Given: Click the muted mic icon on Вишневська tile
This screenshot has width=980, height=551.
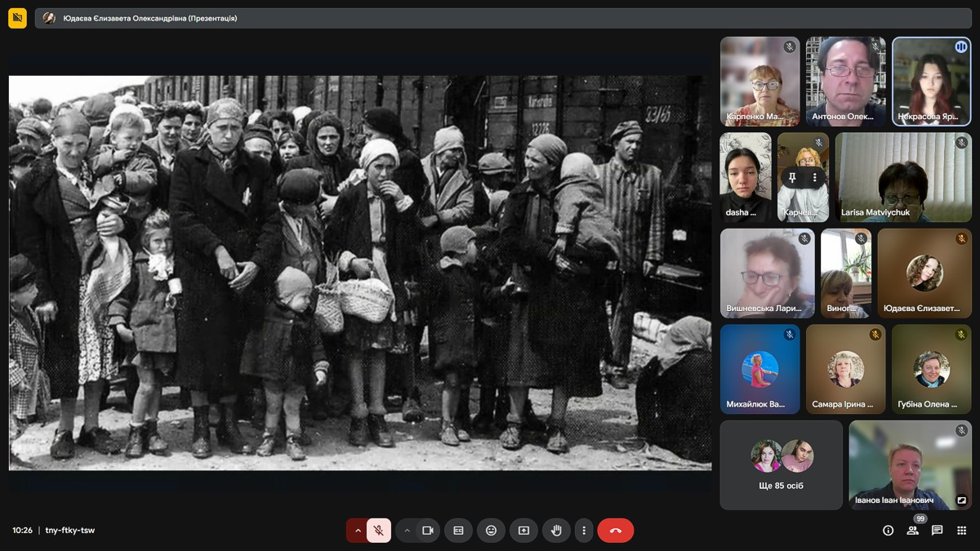Looking at the screenshot, I should (x=804, y=239).
